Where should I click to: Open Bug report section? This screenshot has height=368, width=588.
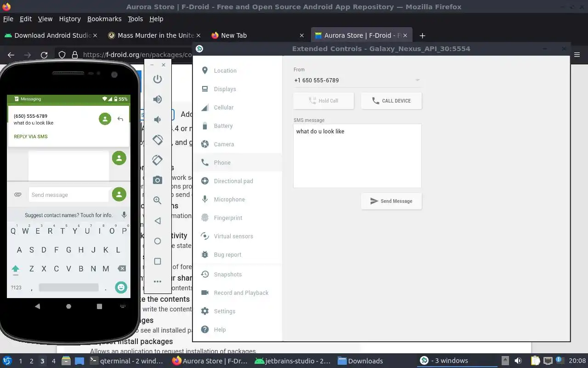237,254
